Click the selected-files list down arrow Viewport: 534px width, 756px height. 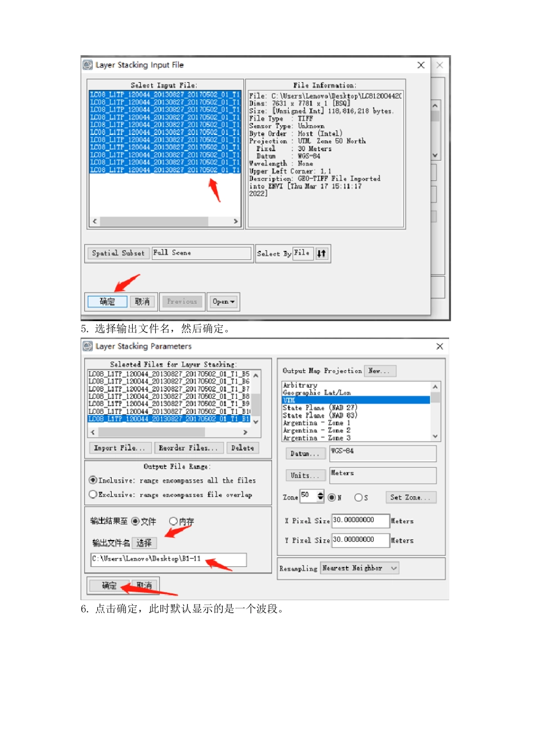click(256, 421)
